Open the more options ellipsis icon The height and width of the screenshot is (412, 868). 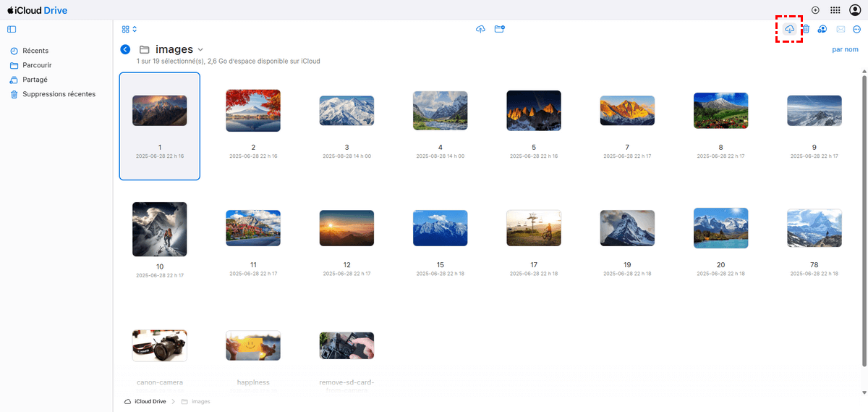pyautogui.click(x=856, y=29)
